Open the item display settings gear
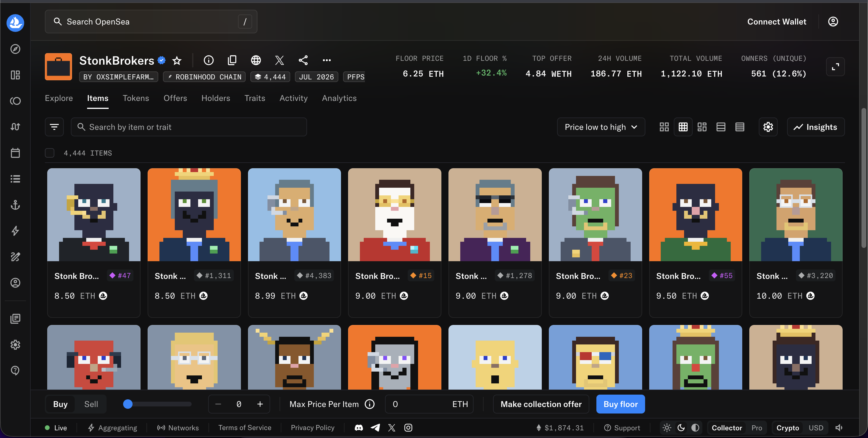 coord(768,127)
